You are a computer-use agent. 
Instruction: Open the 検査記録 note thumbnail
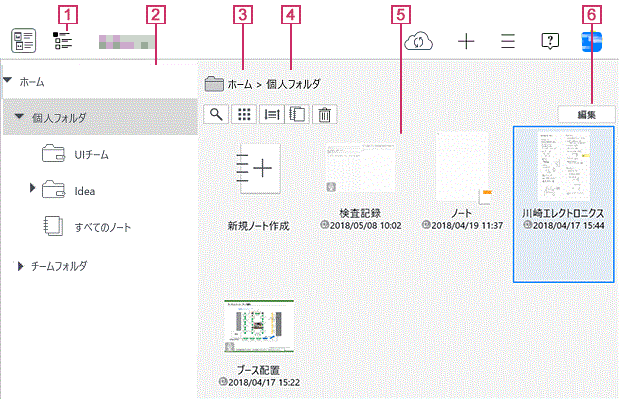coord(360,168)
